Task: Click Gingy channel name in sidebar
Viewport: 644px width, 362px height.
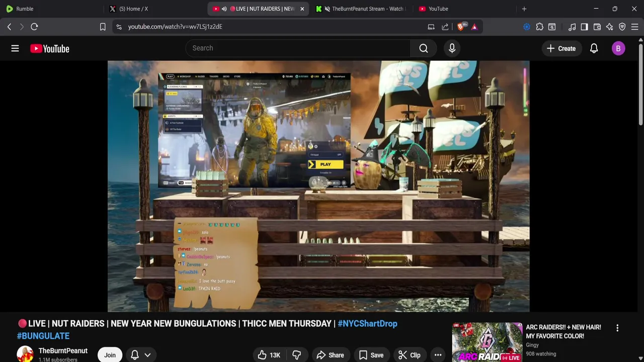Action: coord(532,345)
